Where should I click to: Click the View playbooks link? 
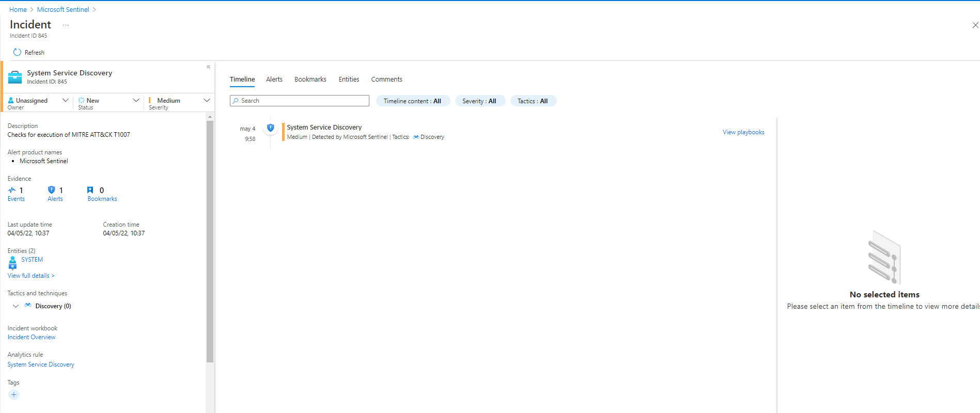743,132
